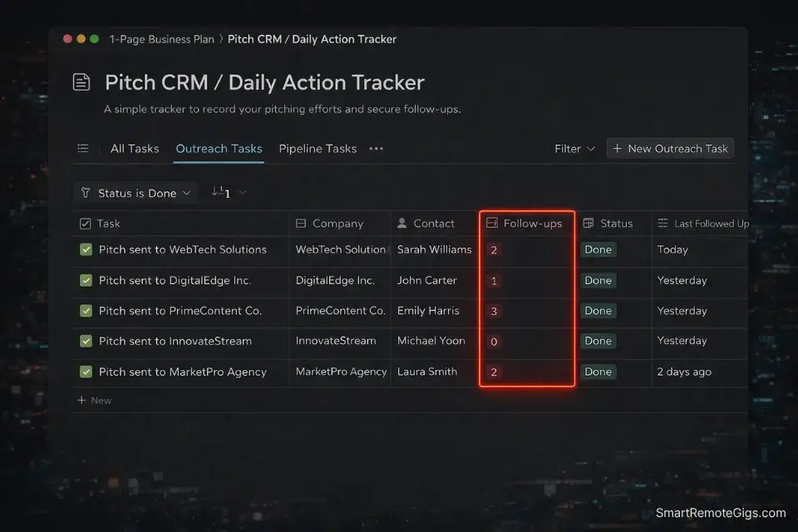The image size is (798, 532).
Task: Click the Last Followed Up column icon
Action: point(662,223)
